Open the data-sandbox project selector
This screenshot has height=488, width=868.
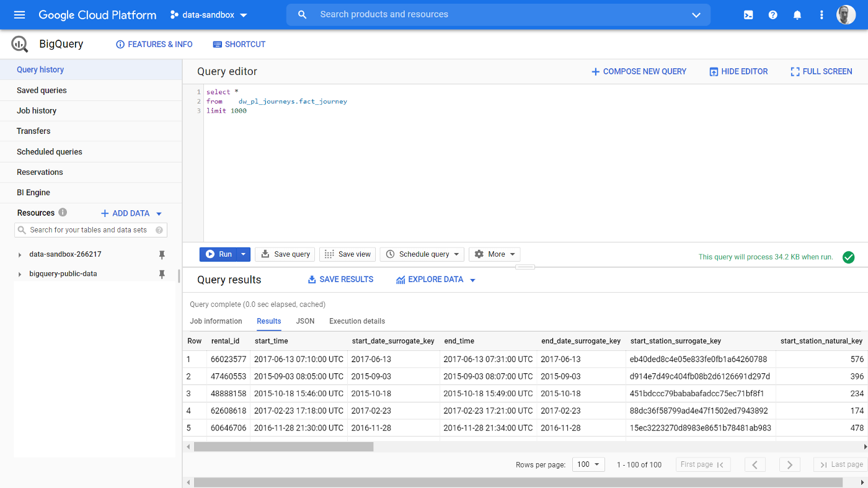(x=209, y=15)
